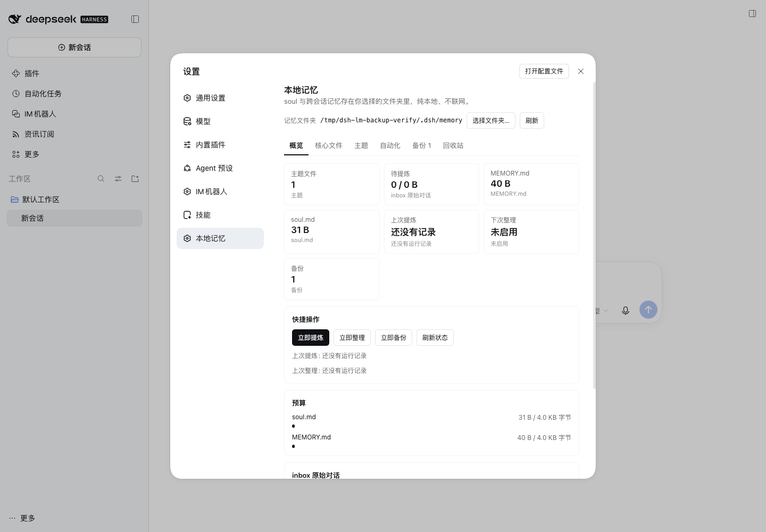Switch to 核心文件 tab
The height and width of the screenshot is (532, 766).
[x=329, y=145]
